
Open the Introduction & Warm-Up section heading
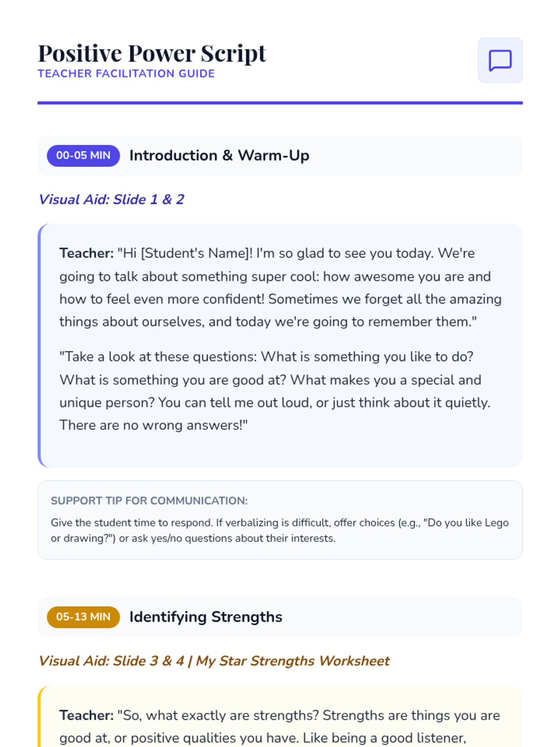pos(219,155)
